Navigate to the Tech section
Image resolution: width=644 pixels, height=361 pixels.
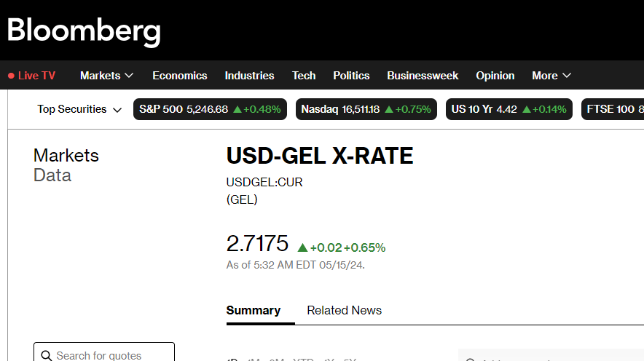click(304, 76)
